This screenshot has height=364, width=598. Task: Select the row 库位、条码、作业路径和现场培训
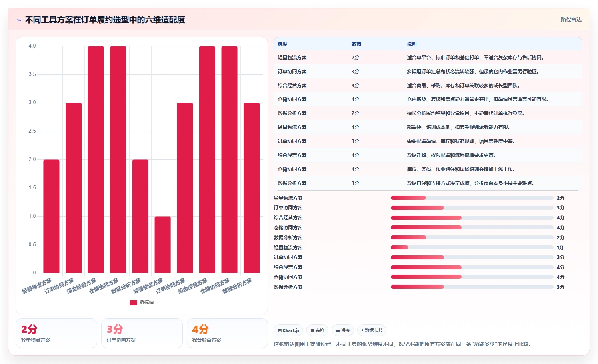coord(428,169)
